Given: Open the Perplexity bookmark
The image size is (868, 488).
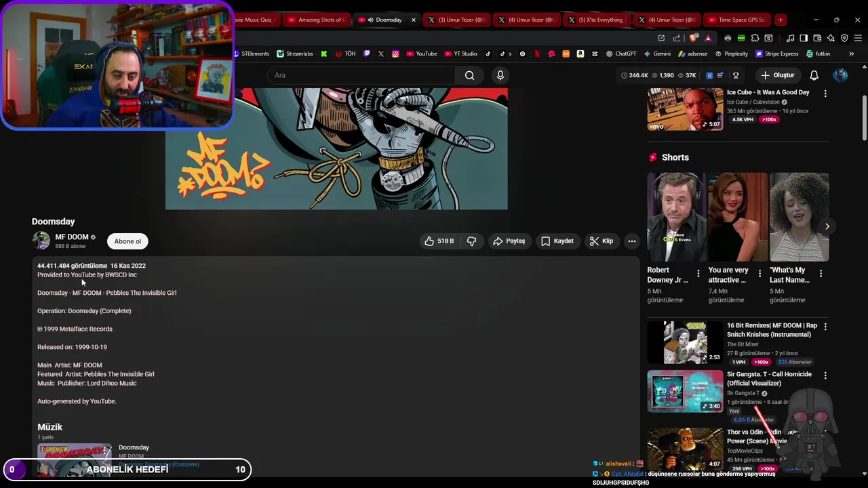Looking at the screenshot, I should [731, 54].
